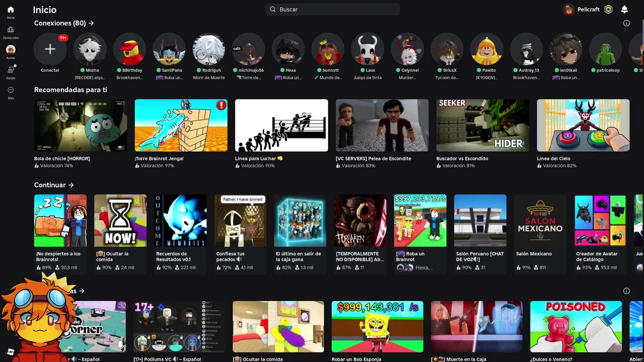Open SantiPana's friend avatar

point(169,49)
